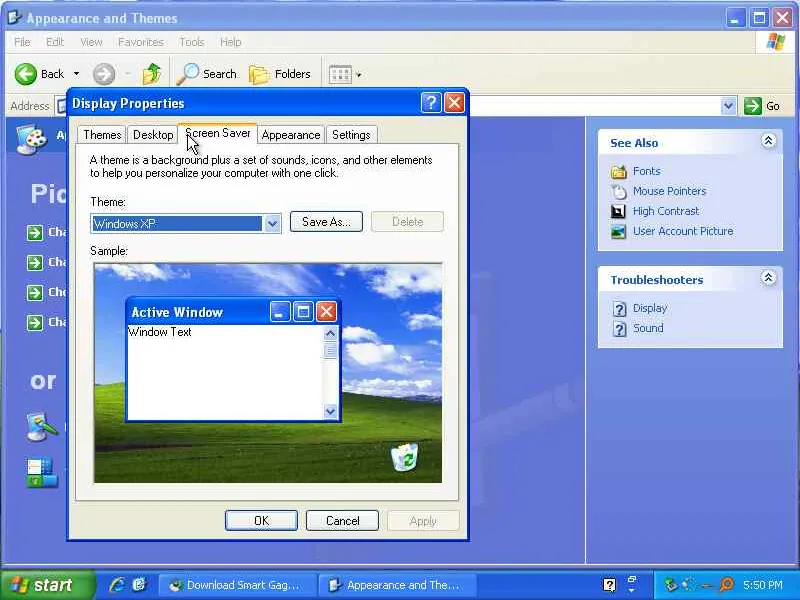Click the Start button
The image size is (800, 600).
[47, 585]
